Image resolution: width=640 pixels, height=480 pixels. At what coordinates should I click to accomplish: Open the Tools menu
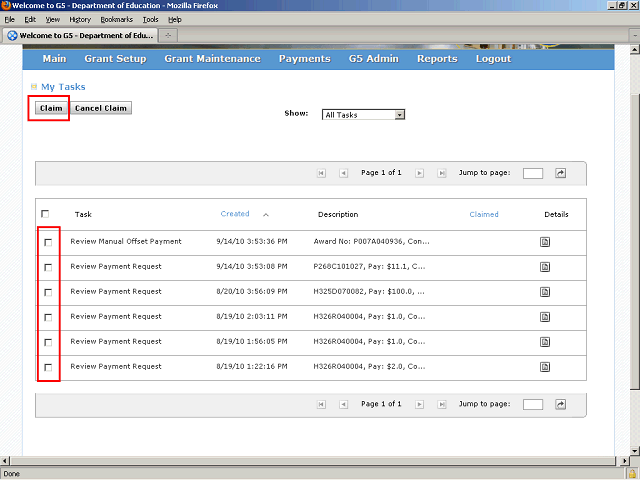click(150, 20)
